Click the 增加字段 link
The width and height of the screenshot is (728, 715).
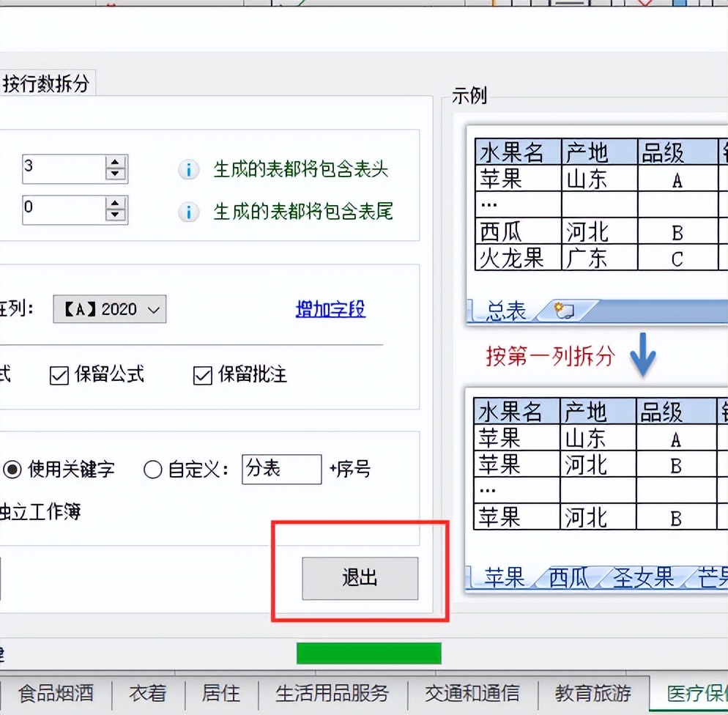coord(330,309)
